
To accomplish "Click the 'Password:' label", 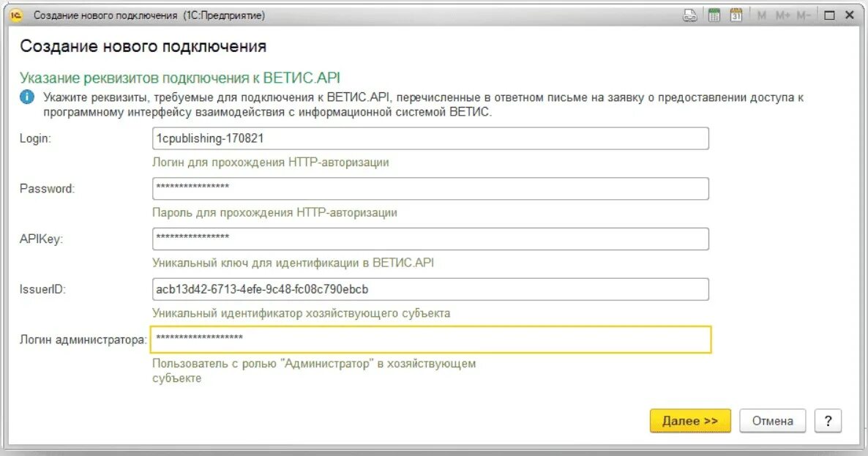I will tap(47, 189).
